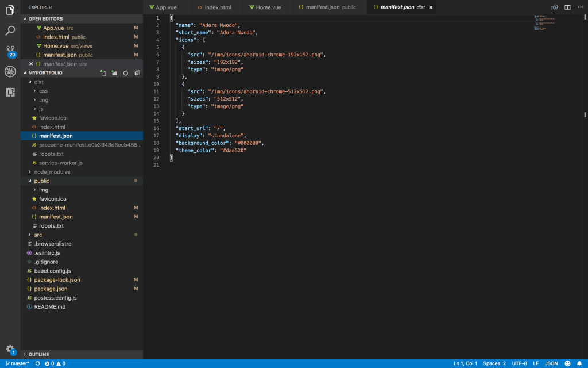Image resolution: width=588 pixels, height=368 pixels.
Task: Expand the src folder
Action: [x=38, y=235]
